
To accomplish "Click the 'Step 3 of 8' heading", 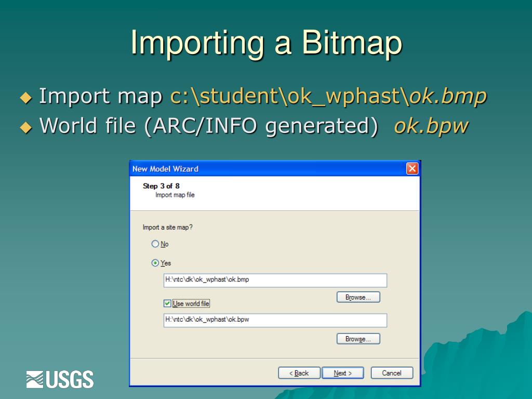I will coord(161,186).
